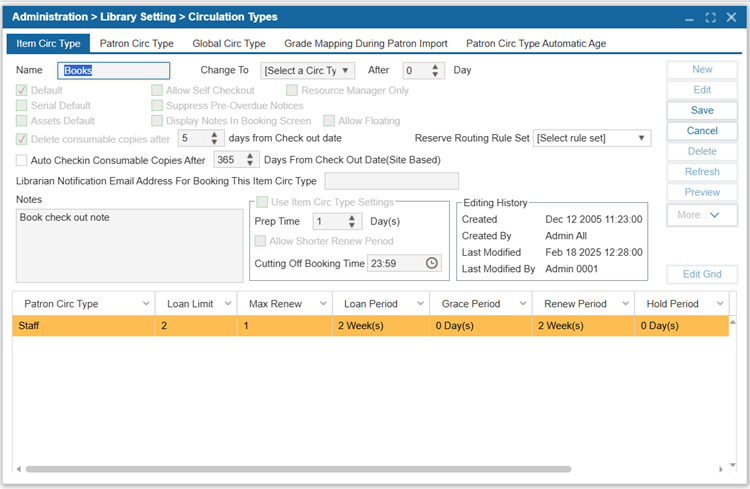The image size is (750, 489).
Task: Click the Save button
Action: (x=702, y=110)
